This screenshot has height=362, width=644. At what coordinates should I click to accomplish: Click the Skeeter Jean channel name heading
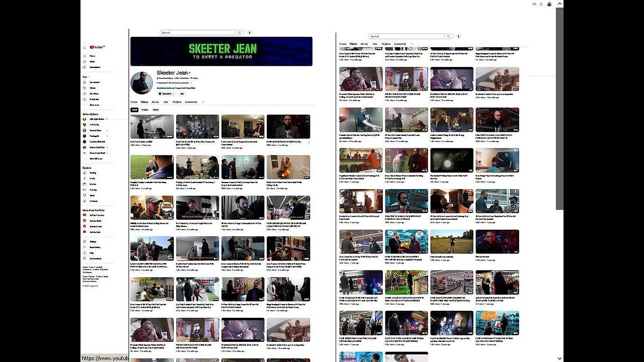coord(172,73)
